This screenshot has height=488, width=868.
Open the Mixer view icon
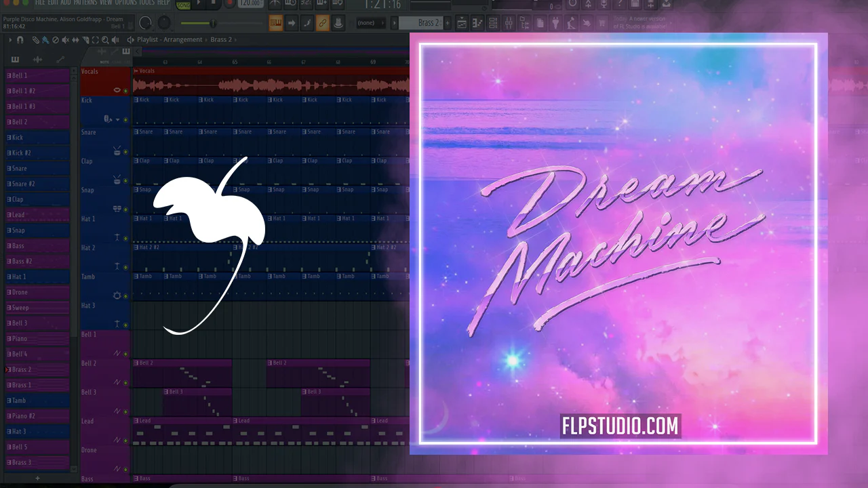coord(509,23)
